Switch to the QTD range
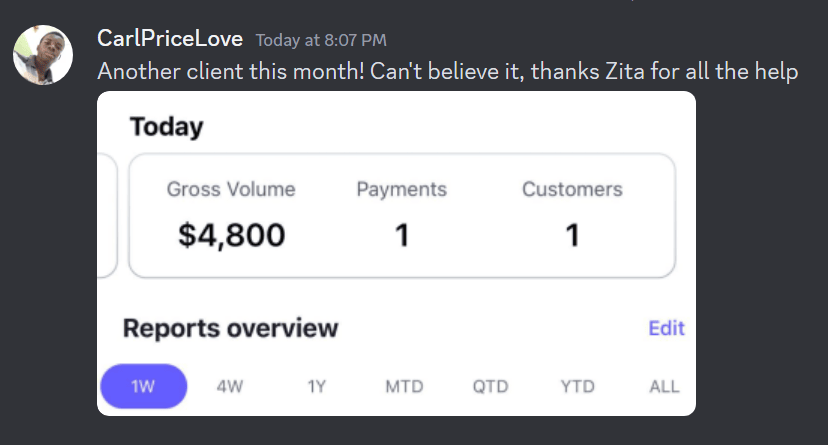828x445 pixels. tap(490, 386)
